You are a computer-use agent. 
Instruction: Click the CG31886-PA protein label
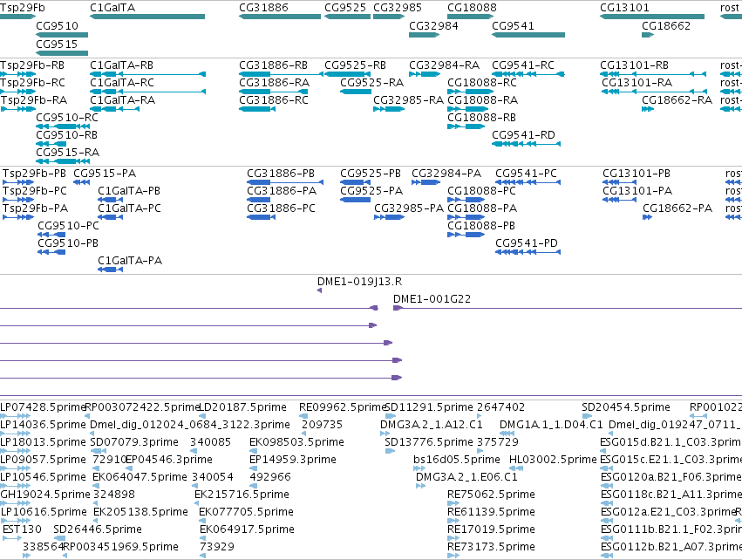[x=282, y=191]
